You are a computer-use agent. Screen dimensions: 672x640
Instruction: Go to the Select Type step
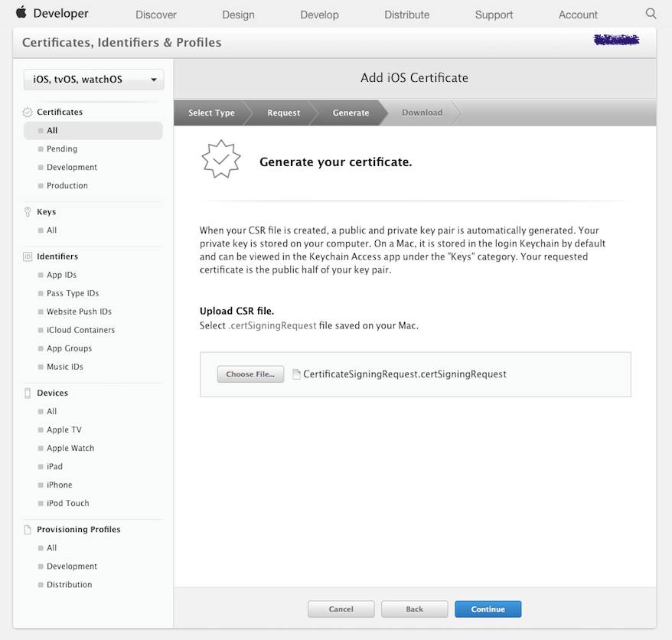(x=211, y=113)
